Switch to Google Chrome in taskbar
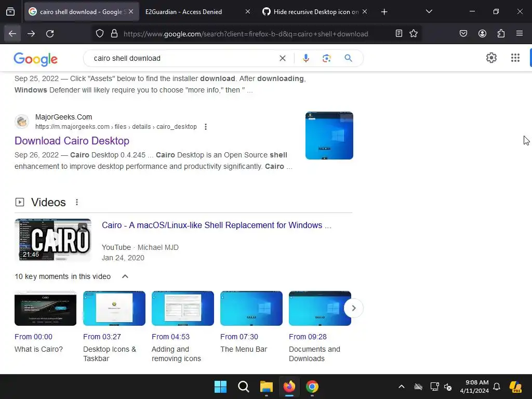Image resolution: width=532 pixels, height=399 pixels. (312, 387)
